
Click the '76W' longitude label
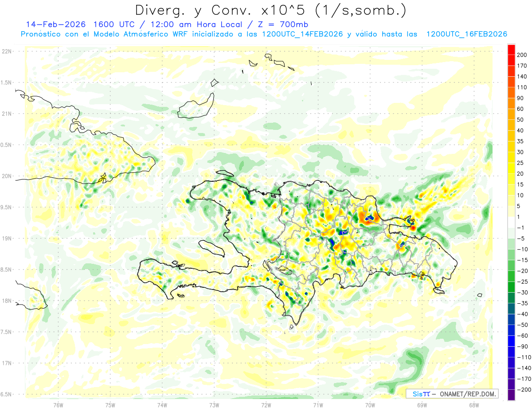pyautogui.click(x=58, y=404)
